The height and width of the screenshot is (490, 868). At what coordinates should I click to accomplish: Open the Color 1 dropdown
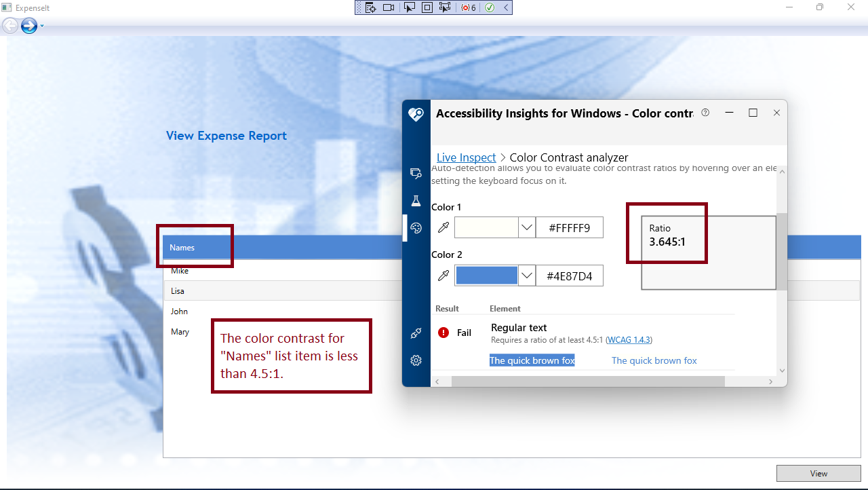527,227
